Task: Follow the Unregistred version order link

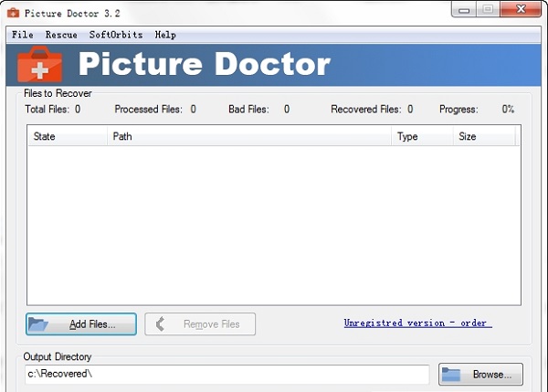Action: coord(418,323)
